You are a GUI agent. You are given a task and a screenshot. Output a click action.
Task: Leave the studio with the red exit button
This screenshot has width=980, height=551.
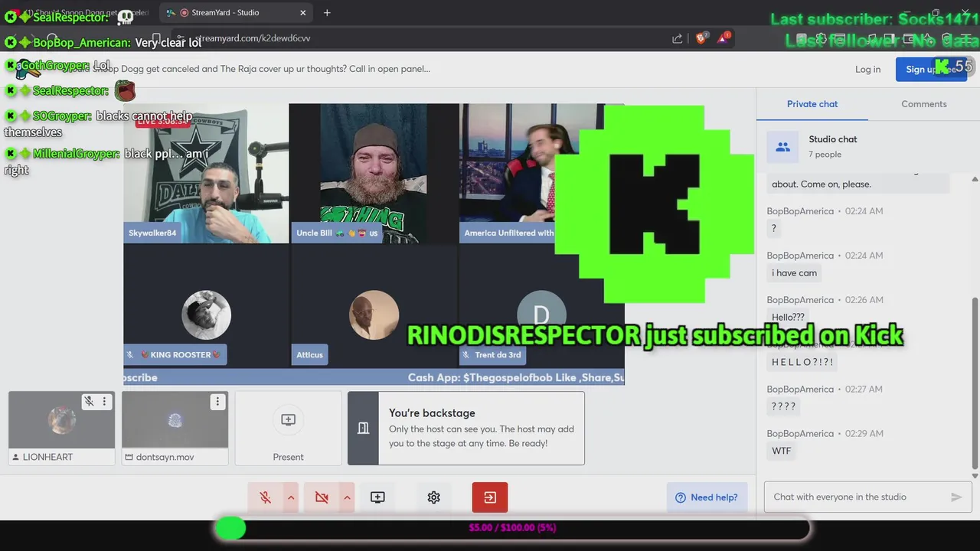pyautogui.click(x=490, y=497)
